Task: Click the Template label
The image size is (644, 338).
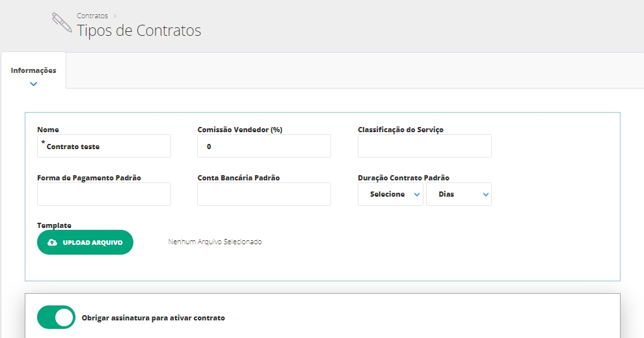Action: [54, 225]
